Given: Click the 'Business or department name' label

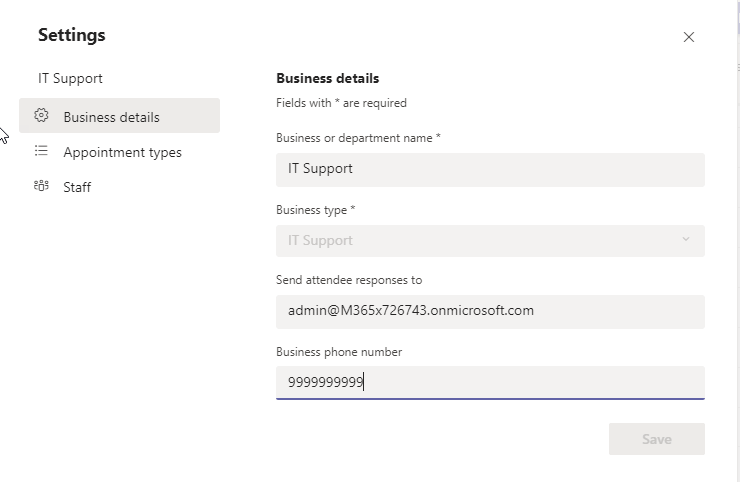Looking at the screenshot, I should coord(358,138).
